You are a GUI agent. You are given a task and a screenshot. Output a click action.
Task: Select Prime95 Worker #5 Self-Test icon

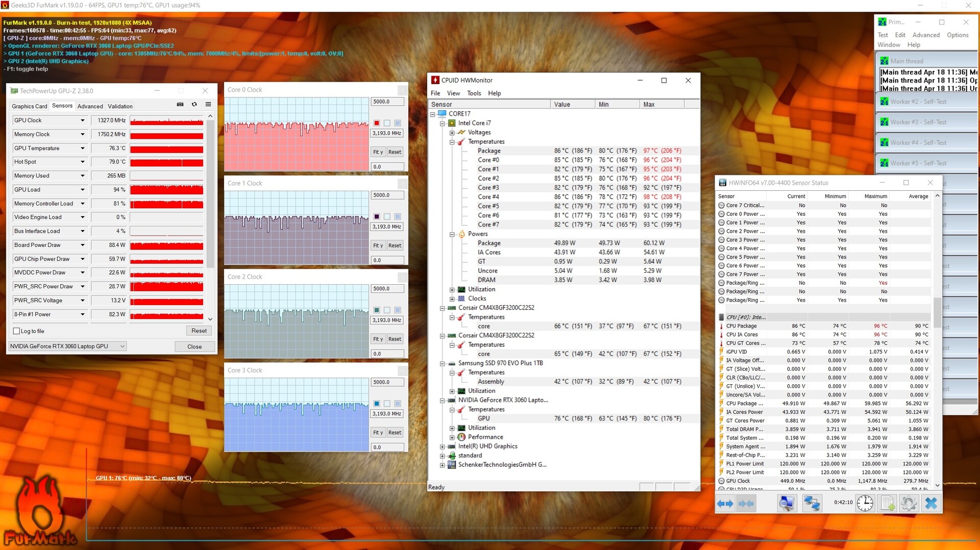[884, 163]
